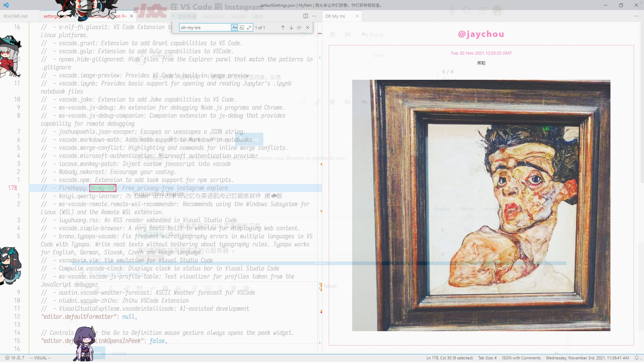Toggle Match Case in find widget
The image size is (644, 362).
pyautogui.click(x=234, y=27)
